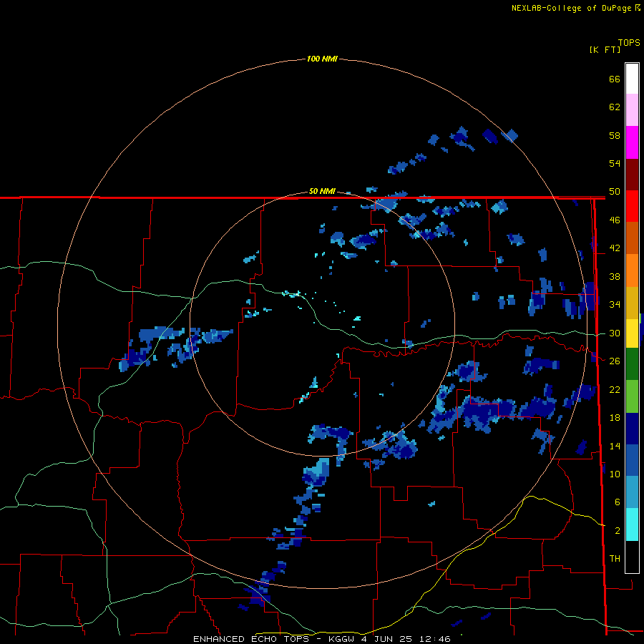The image size is (644, 644).
Task: Select the '14' legend value
Action: click(x=615, y=446)
